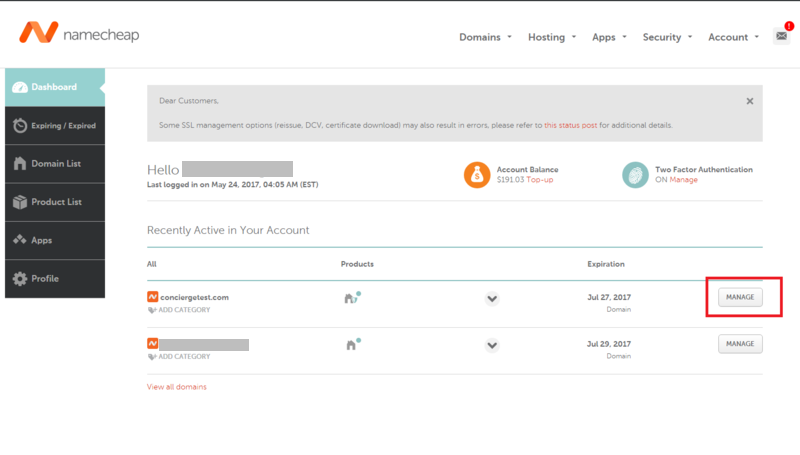Click the product icon in the second domain row
This screenshot has height=455, width=800.
point(352,344)
